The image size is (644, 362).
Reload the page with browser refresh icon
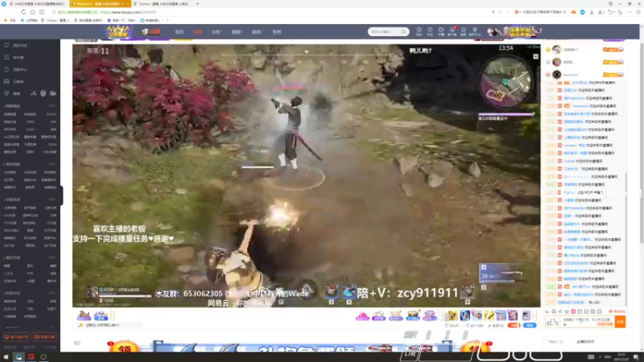[23, 12]
